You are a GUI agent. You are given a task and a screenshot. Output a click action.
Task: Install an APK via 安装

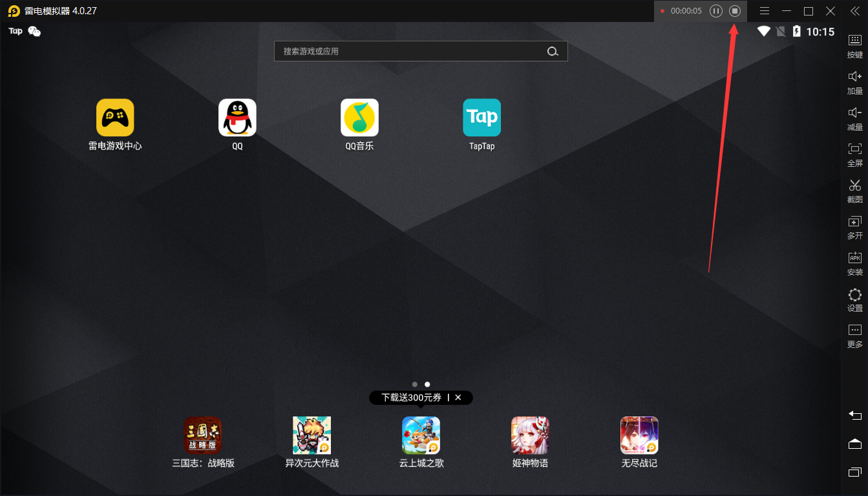(x=855, y=263)
